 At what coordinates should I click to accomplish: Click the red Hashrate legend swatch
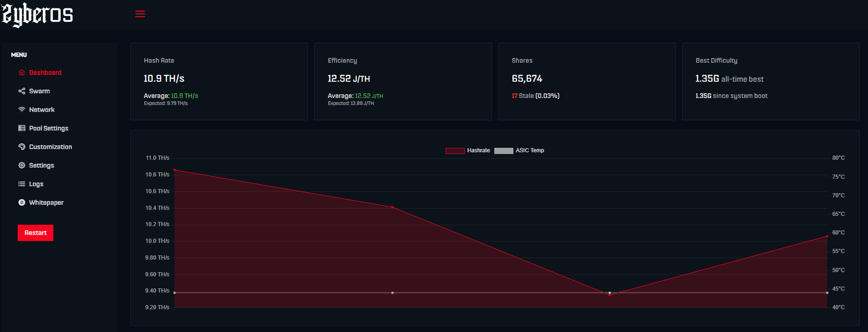455,150
